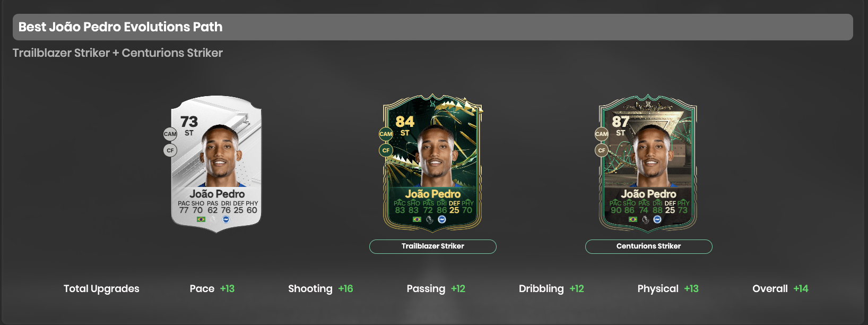The height and width of the screenshot is (325, 868).
Task: Click the CF badge on the 87 Centurions card
Action: (x=602, y=150)
